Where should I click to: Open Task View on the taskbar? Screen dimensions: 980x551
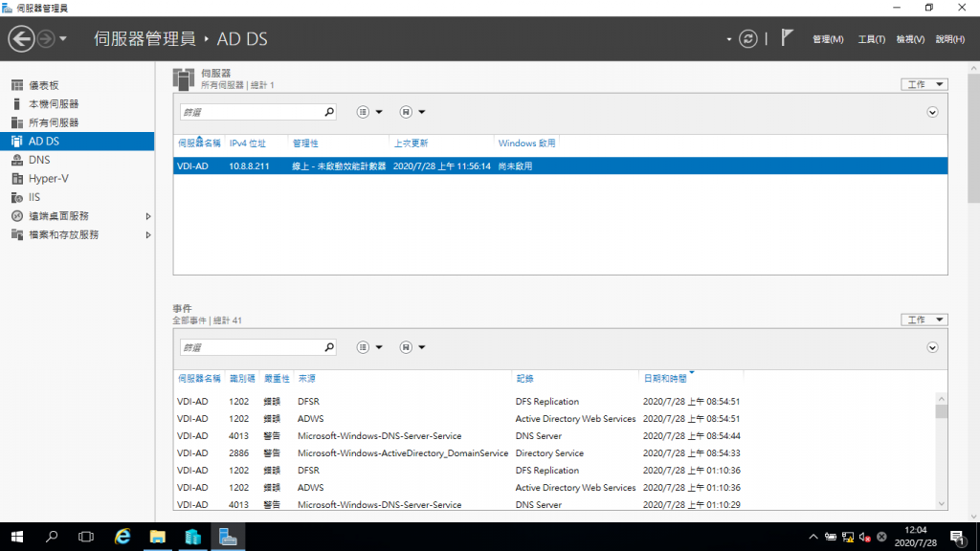coord(86,537)
